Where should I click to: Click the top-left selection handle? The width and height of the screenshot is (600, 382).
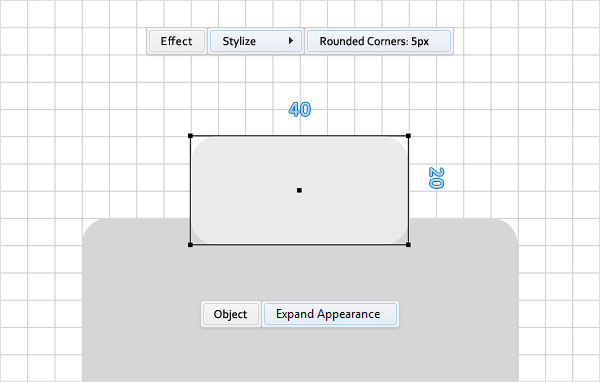coord(191,136)
